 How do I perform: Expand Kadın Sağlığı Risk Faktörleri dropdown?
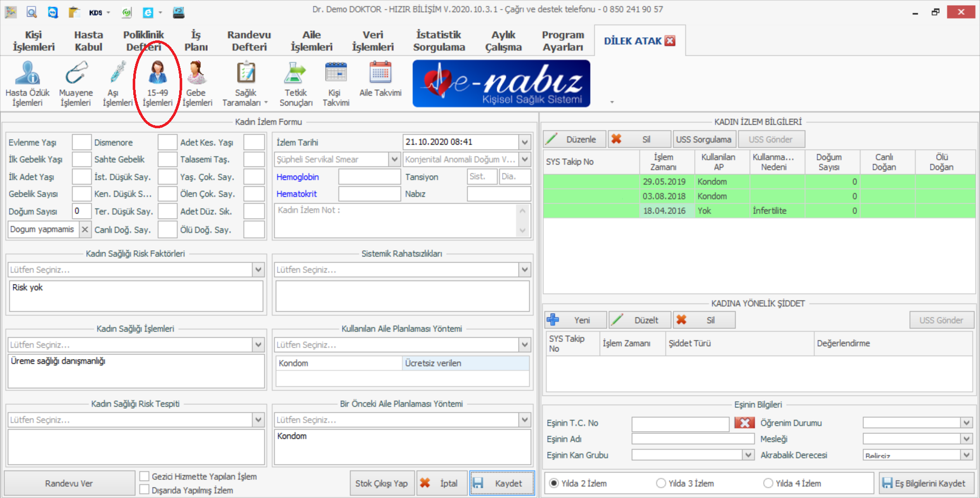pos(258,270)
